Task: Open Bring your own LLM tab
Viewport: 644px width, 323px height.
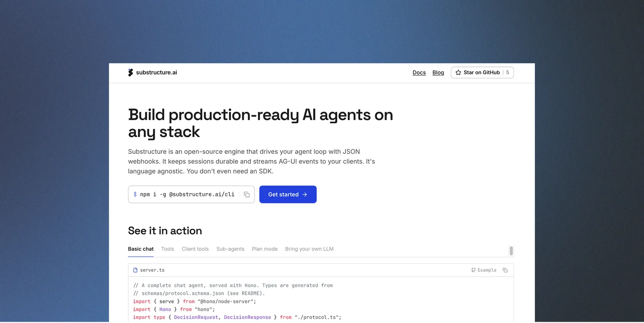Action: click(309, 249)
